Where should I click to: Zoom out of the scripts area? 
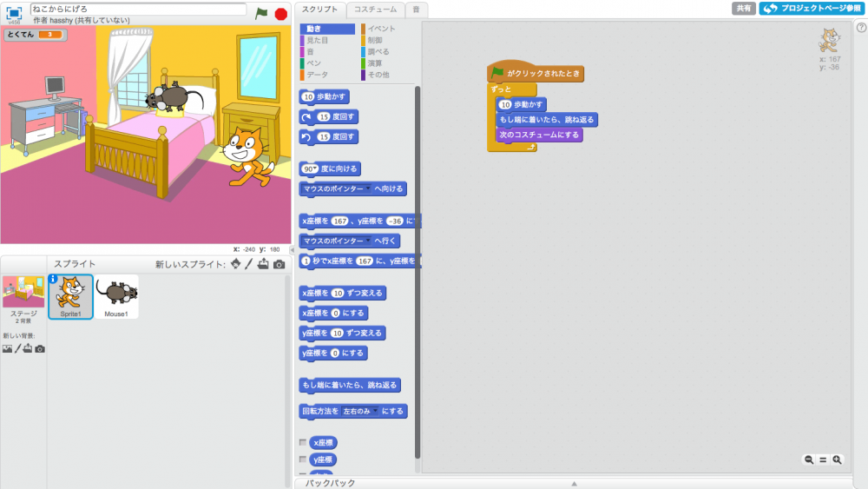pyautogui.click(x=809, y=459)
